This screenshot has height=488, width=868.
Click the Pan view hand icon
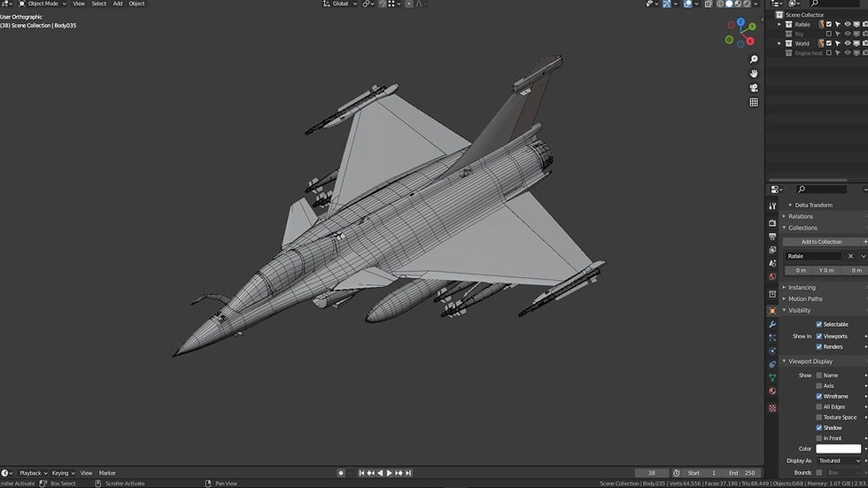click(754, 74)
